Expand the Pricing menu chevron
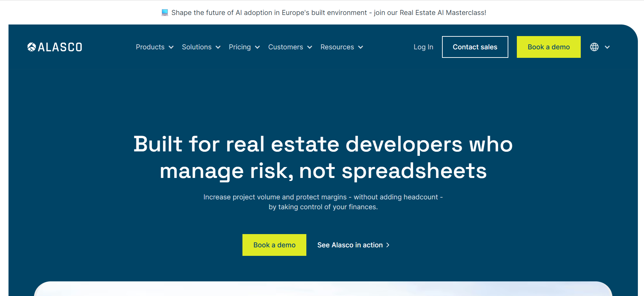The height and width of the screenshot is (296, 644). click(257, 47)
